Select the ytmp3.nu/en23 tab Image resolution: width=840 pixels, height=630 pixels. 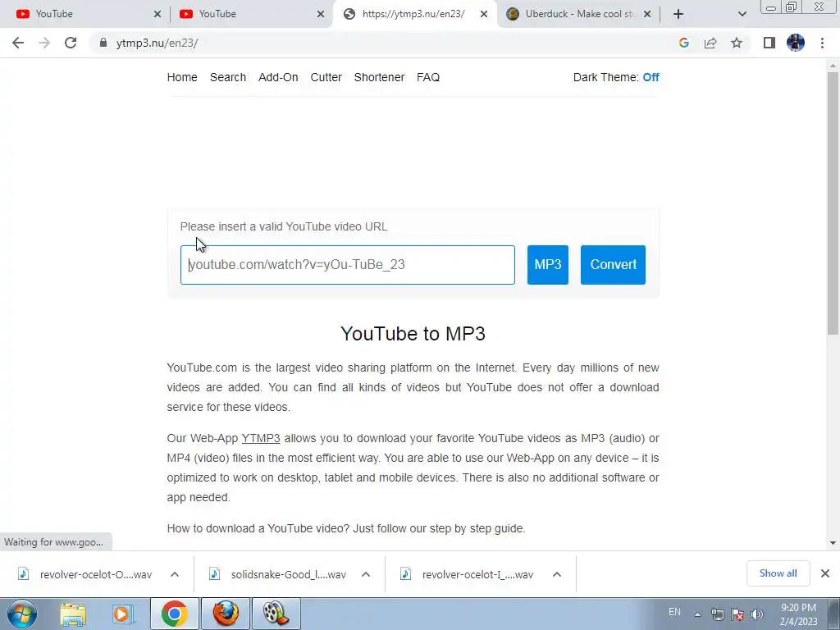413,14
